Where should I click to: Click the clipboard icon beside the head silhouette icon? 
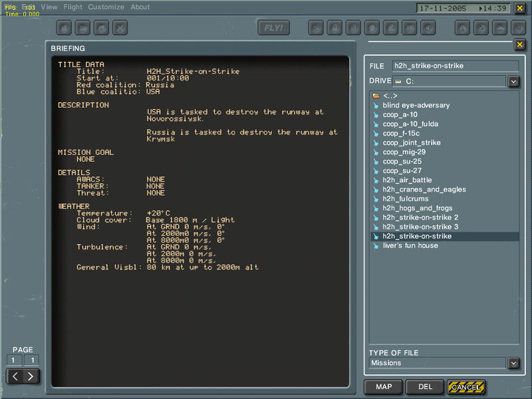coord(353,28)
